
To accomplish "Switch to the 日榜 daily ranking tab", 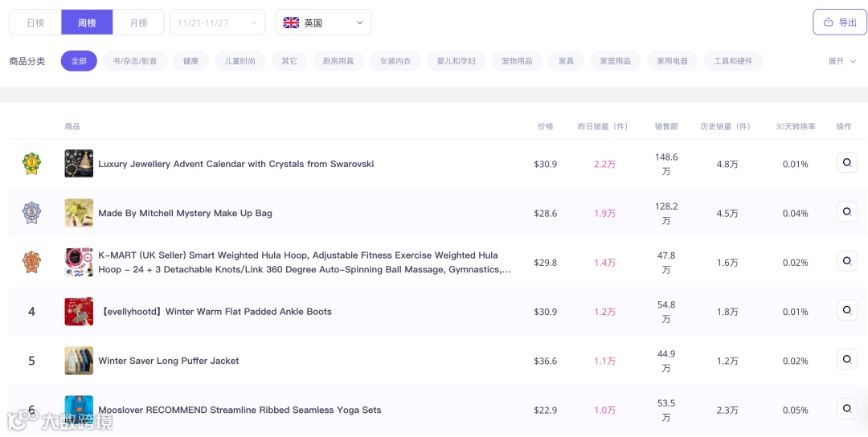I will pos(35,22).
